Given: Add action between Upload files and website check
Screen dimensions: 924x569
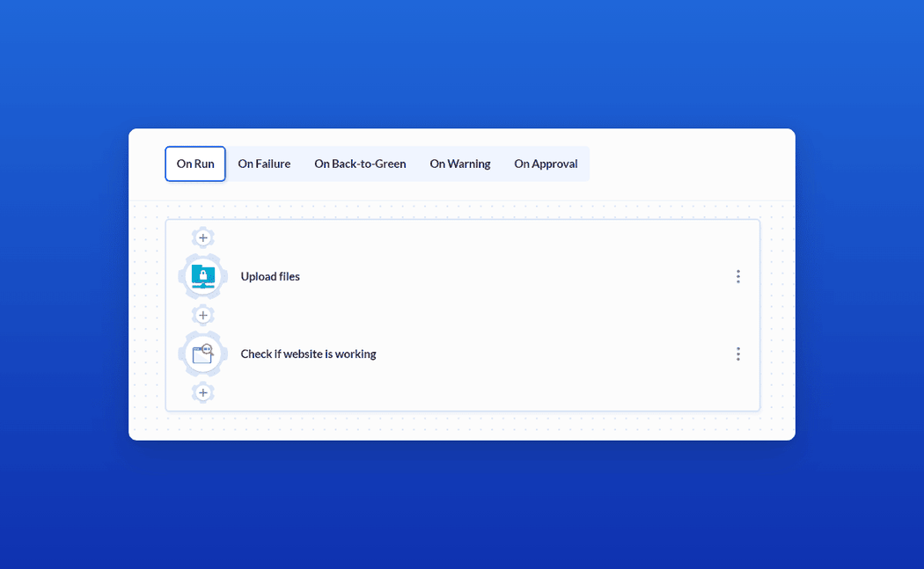Looking at the screenshot, I should 202,315.
